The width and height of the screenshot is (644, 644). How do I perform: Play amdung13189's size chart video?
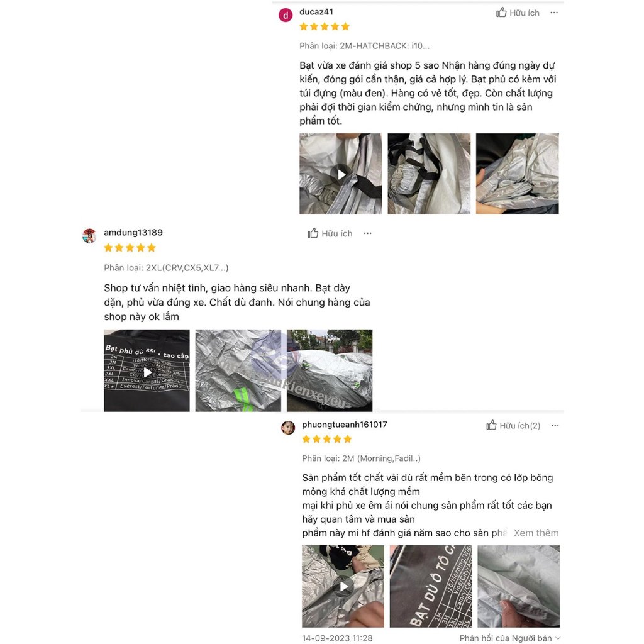(147, 370)
